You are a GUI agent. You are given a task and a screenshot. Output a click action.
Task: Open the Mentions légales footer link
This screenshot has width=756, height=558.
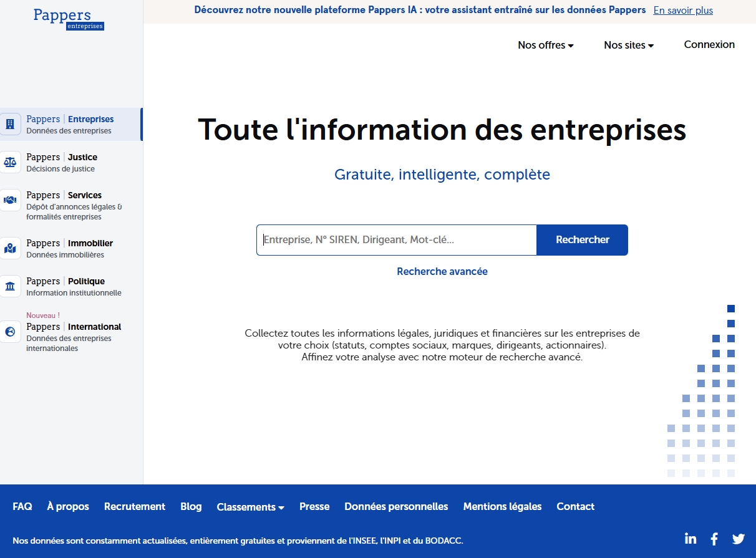coord(502,506)
